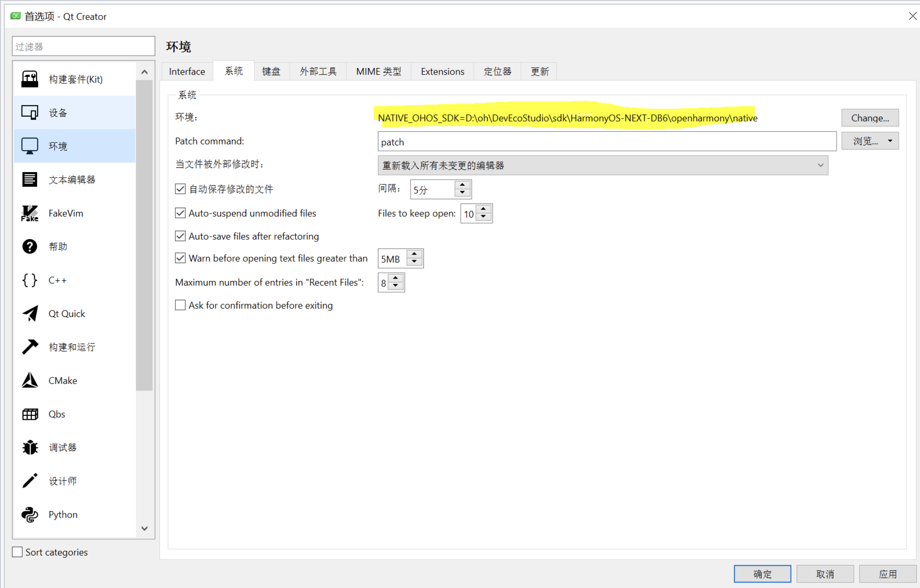Image resolution: width=920 pixels, height=588 pixels.
Task: Open the 浏览... button dropdown arrow
Action: pyautogui.click(x=890, y=141)
